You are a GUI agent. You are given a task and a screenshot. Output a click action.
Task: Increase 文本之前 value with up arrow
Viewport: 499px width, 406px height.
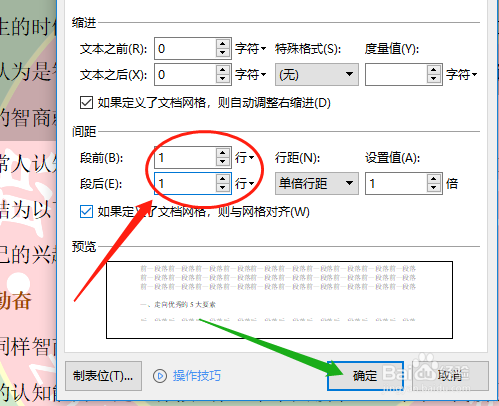tap(223, 44)
